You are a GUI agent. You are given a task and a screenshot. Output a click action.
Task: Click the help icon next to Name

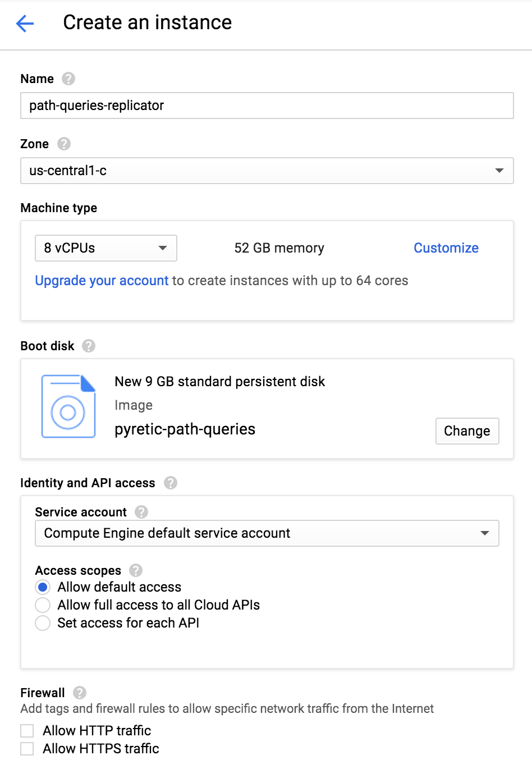68,79
